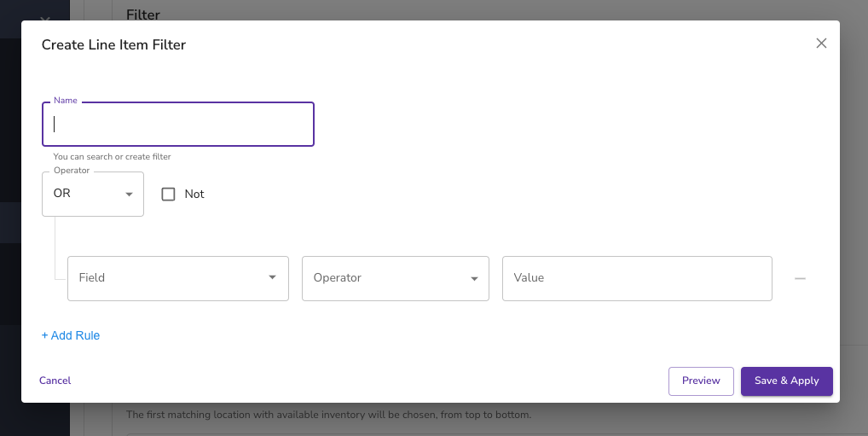Image resolution: width=868 pixels, height=436 pixels.
Task: Click the OR operator dropdown arrow
Action: 129,195
